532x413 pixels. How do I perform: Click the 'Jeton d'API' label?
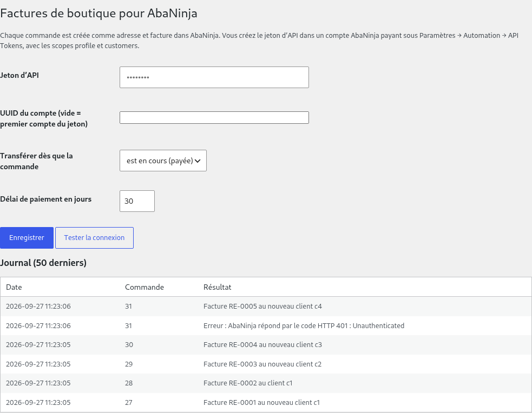[x=19, y=75]
